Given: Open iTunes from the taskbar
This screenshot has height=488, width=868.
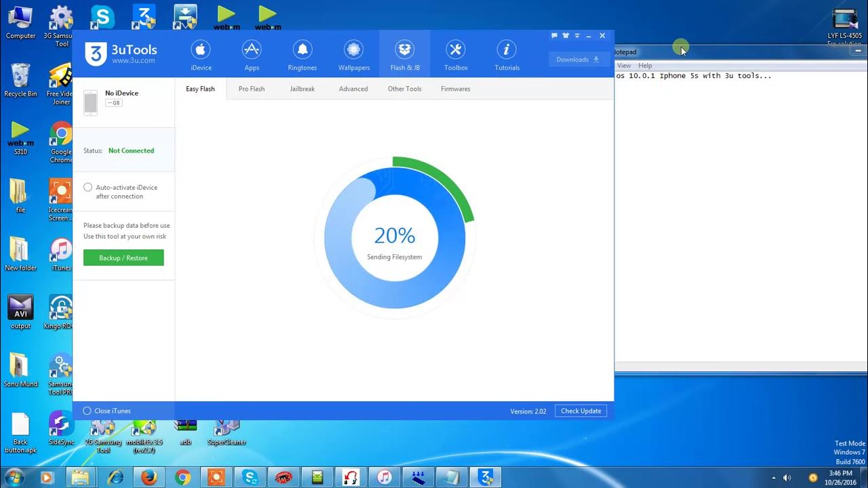Looking at the screenshot, I should 384,478.
